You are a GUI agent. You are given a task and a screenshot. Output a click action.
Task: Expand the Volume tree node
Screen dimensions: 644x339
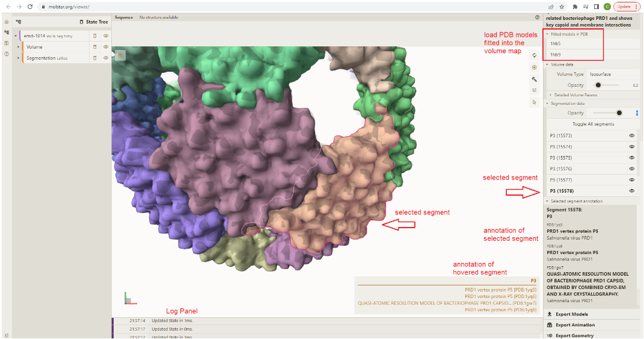click(x=18, y=47)
